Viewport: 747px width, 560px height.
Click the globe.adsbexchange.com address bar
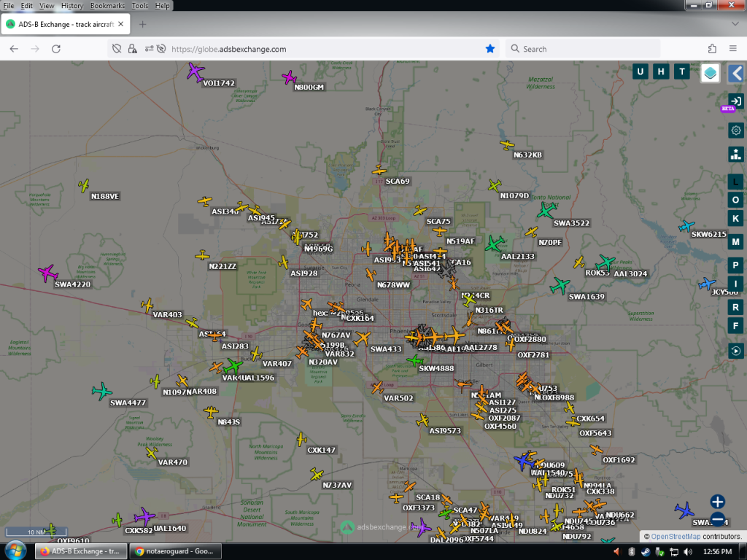point(303,49)
